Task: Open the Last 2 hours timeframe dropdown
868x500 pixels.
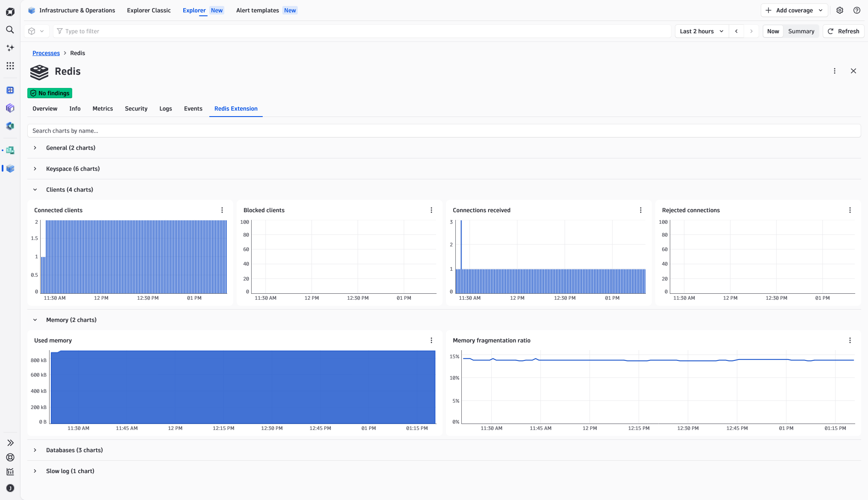Action: pyautogui.click(x=701, y=31)
